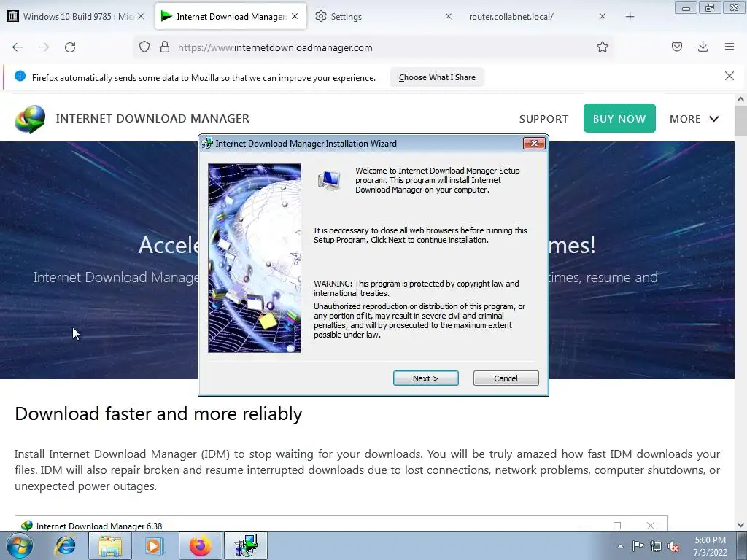The width and height of the screenshot is (747, 560).
Task: Open the Firefox hamburger menu
Action: [729, 47]
